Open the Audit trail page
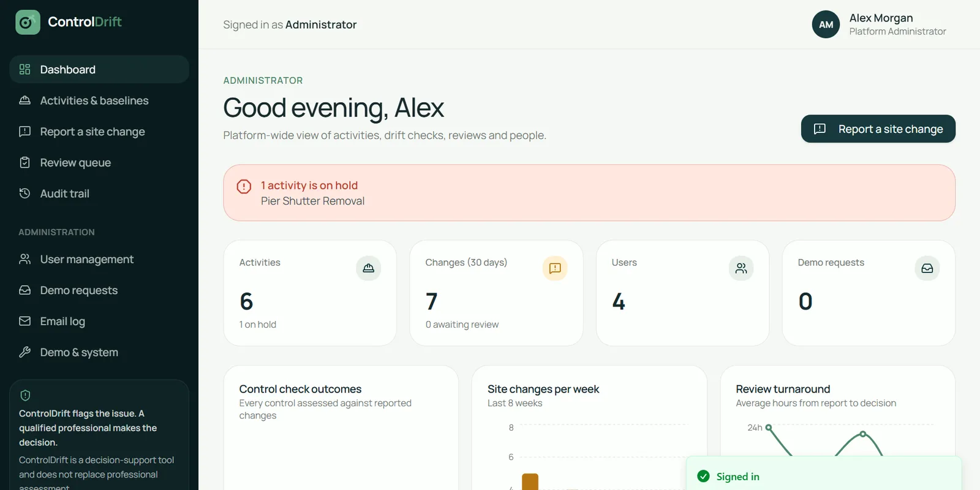Screen dimensions: 980x490 99,194
